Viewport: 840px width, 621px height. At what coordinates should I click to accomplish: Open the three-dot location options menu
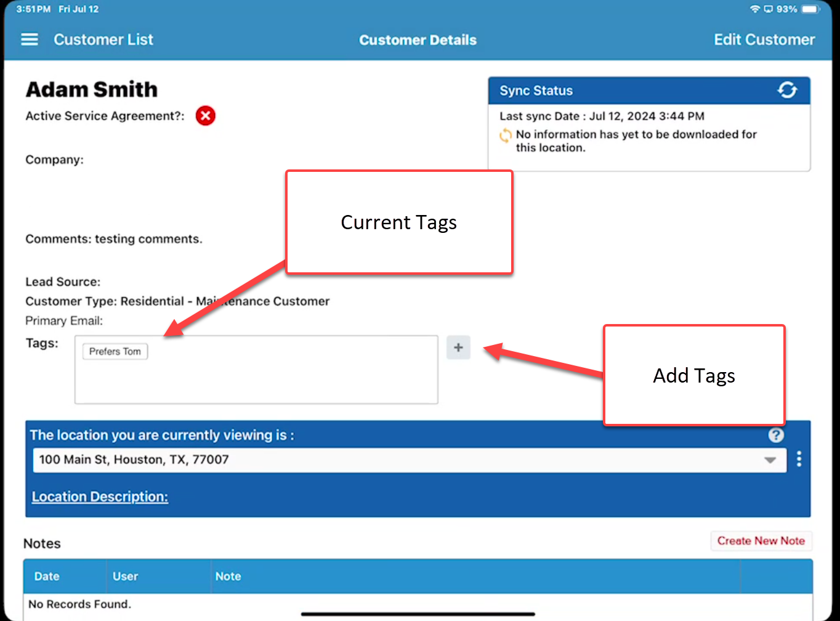pos(799,459)
